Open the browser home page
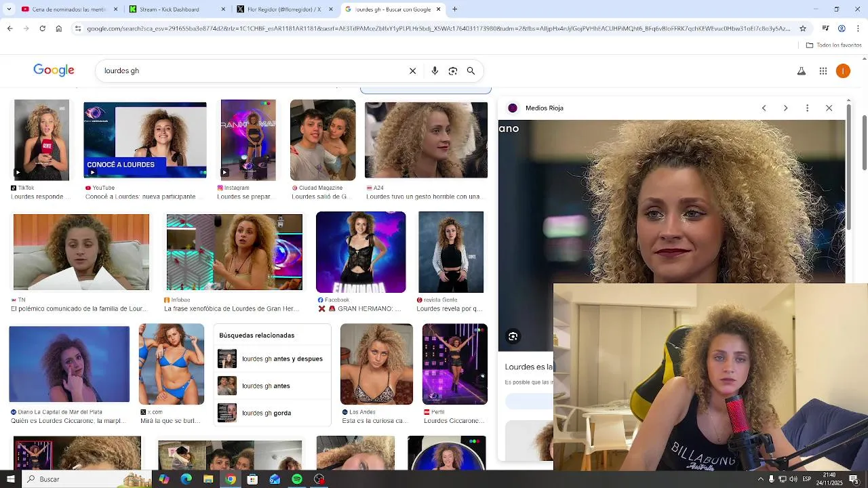This screenshot has width=868, height=488. pyautogui.click(x=59, y=28)
